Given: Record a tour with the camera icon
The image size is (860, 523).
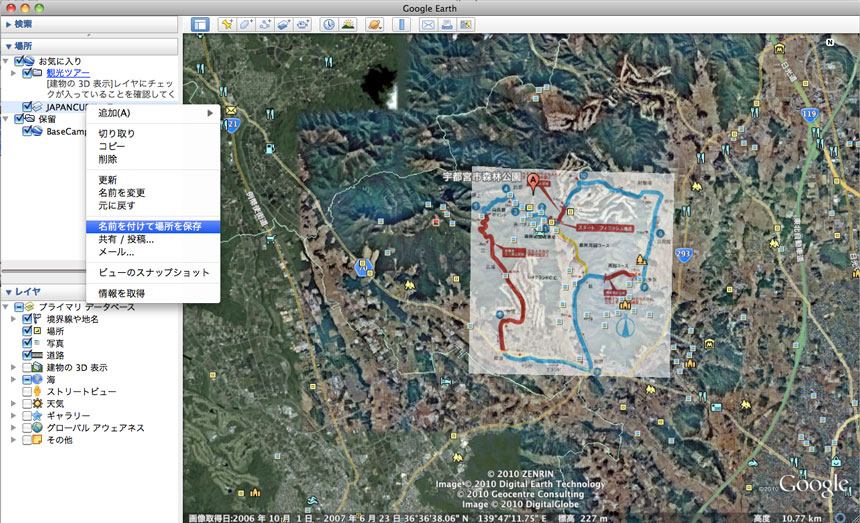Looking at the screenshot, I should [x=303, y=25].
